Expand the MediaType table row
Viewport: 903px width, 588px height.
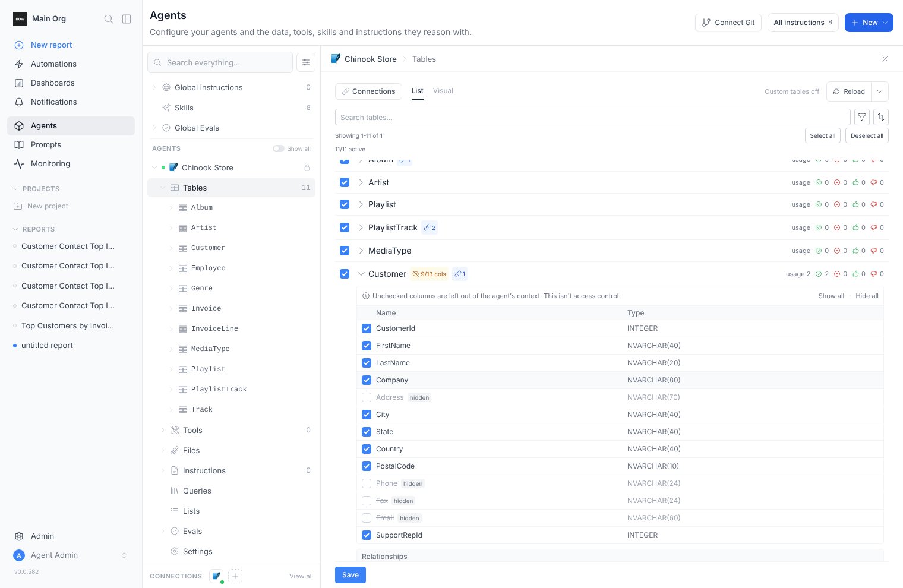[x=361, y=251]
